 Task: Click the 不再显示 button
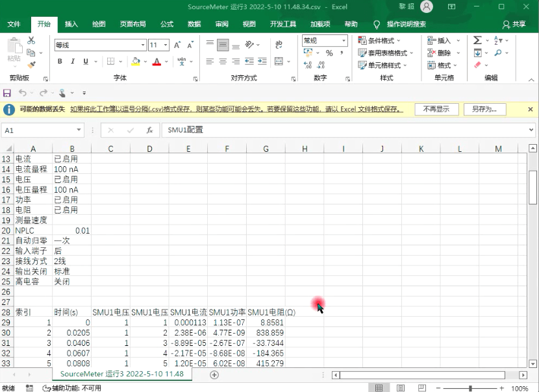click(x=436, y=109)
